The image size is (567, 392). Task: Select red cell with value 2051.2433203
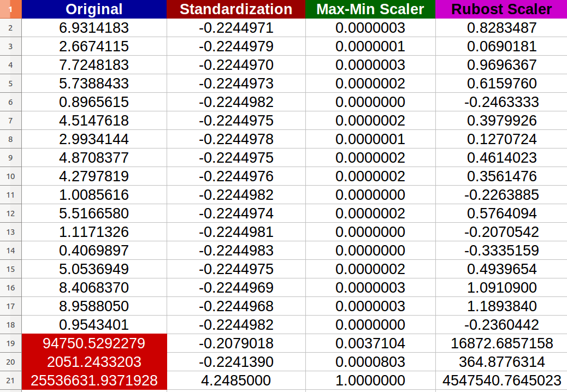click(x=94, y=361)
